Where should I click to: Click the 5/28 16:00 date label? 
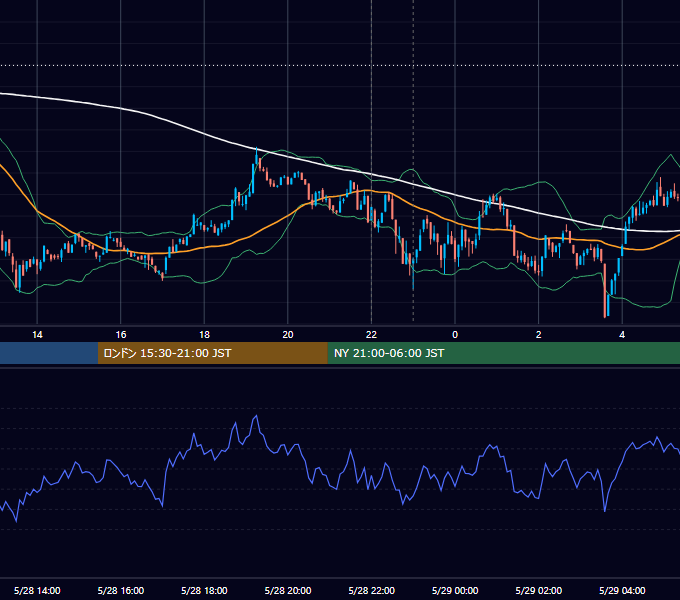[121, 590]
